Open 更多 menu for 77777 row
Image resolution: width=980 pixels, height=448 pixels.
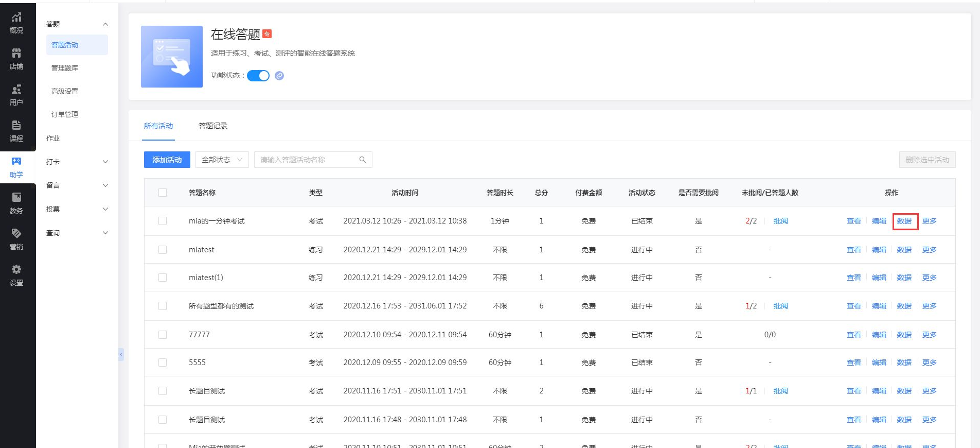point(929,335)
